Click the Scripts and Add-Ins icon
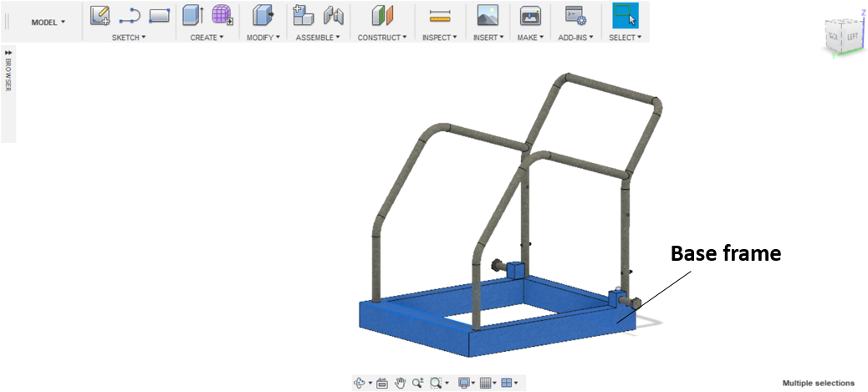868x392 pixels. 575,16
